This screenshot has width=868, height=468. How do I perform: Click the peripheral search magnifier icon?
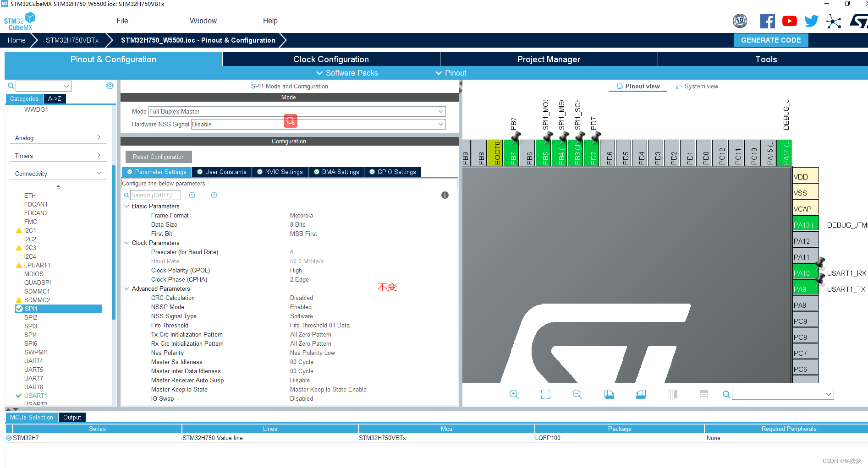click(x=11, y=86)
